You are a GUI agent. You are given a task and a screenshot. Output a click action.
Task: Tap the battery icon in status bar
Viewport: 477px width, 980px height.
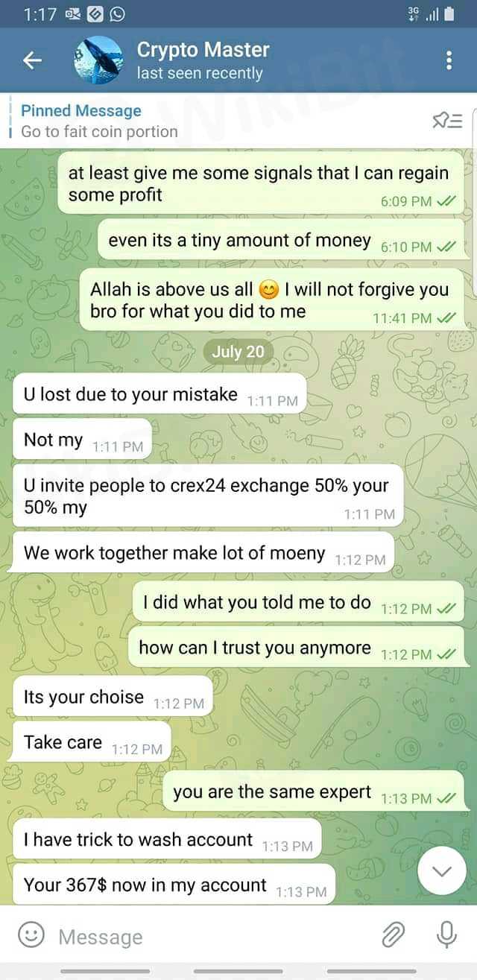[449, 13]
